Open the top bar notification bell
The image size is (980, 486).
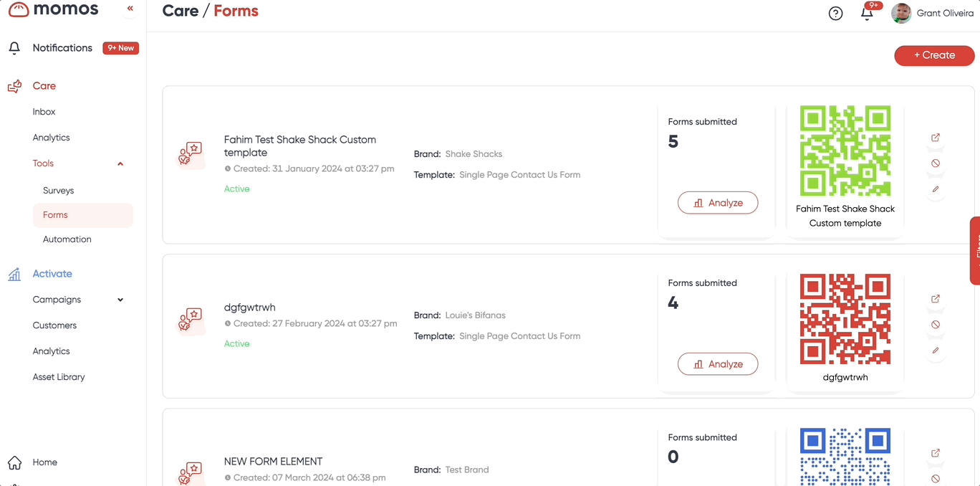[x=867, y=13]
